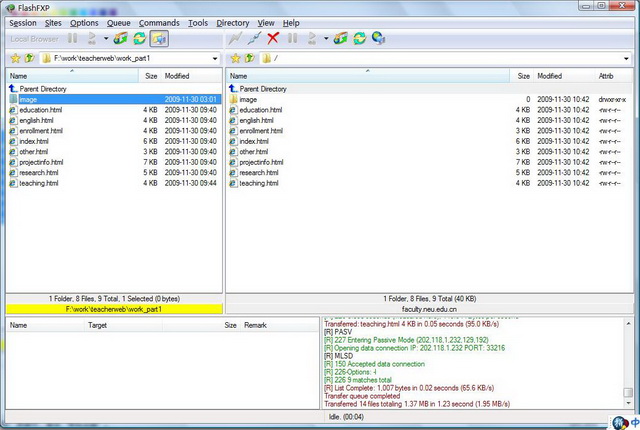Click the left pane bookmark star icon
The height and width of the screenshot is (430, 640).
pos(16,58)
